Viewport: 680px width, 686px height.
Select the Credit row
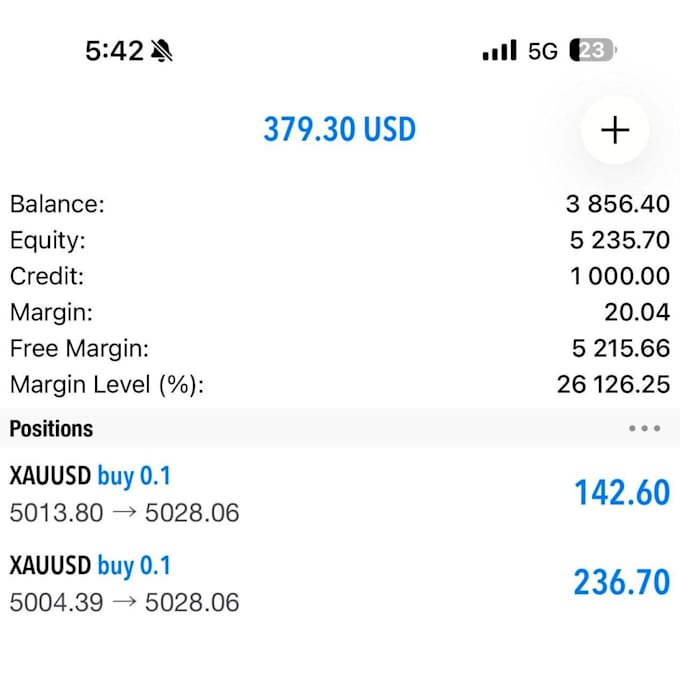(340, 276)
